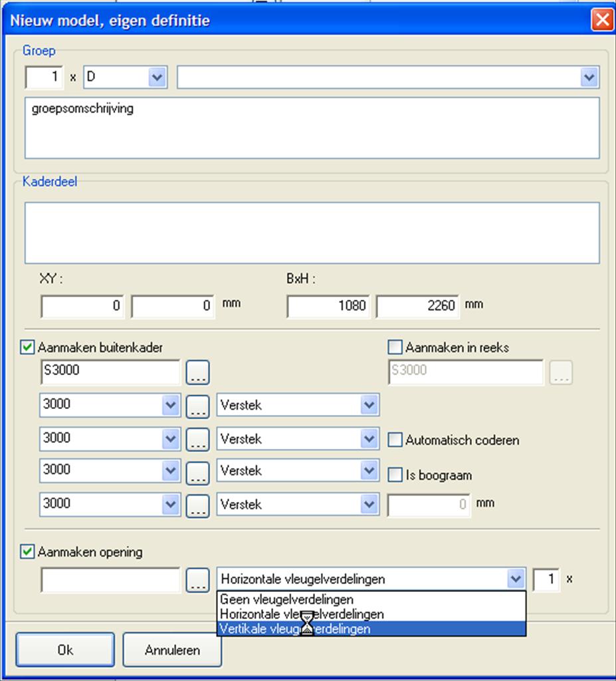Open the topmost 3000 profile dropdown

click(x=171, y=405)
